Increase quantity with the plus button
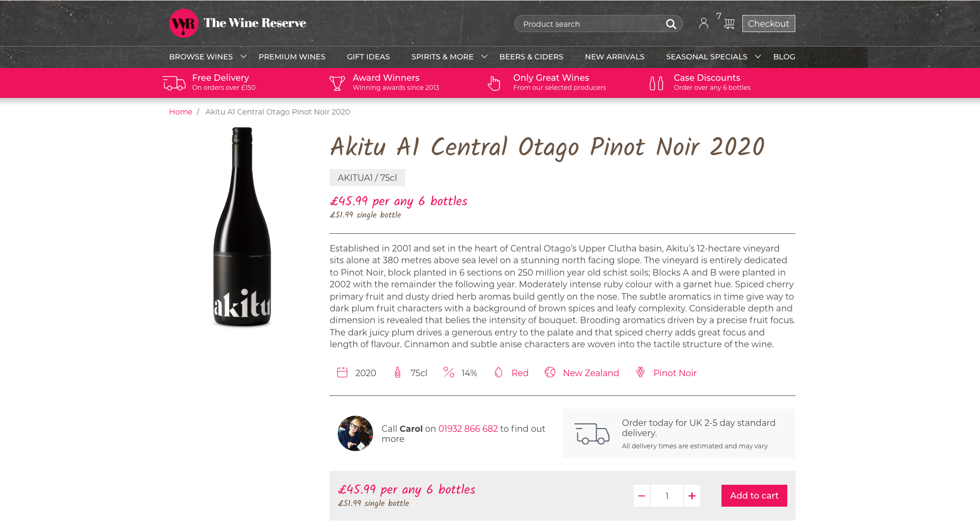Image resolution: width=980 pixels, height=527 pixels. pyautogui.click(x=692, y=496)
